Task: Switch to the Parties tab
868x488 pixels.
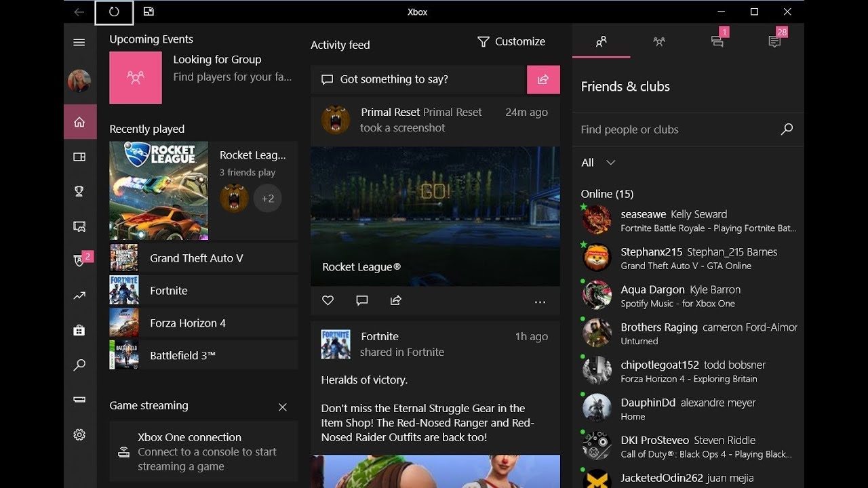Action: (659, 42)
